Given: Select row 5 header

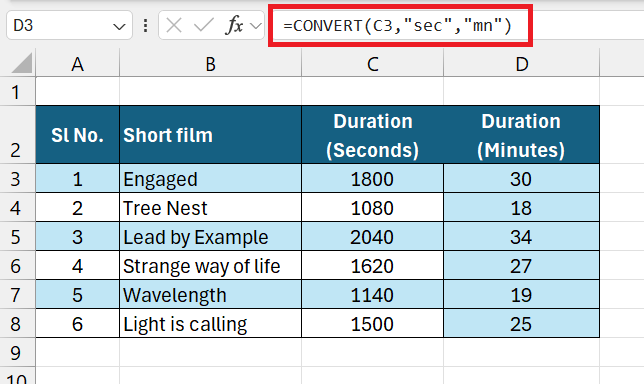Looking at the screenshot, I should pyautogui.click(x=17, y=237).
